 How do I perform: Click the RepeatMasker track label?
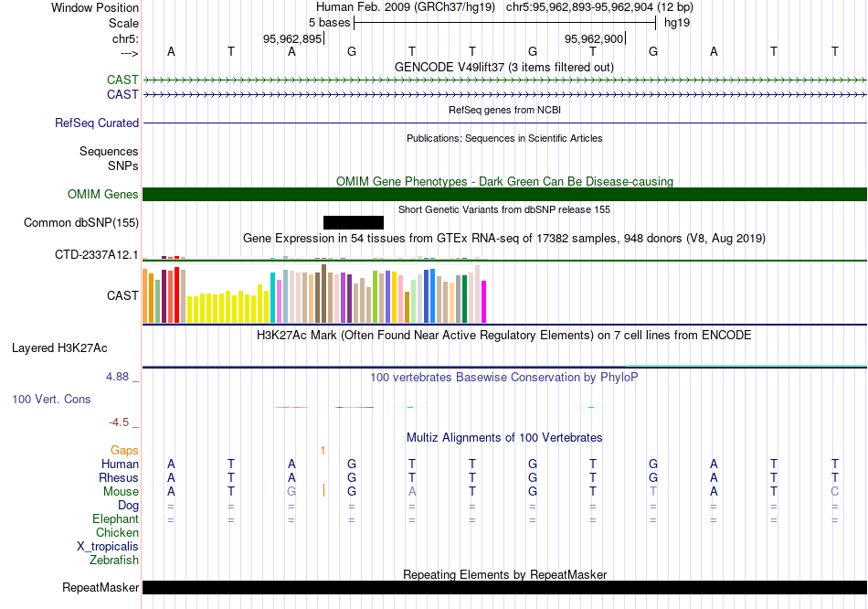(x=101, y=587)
